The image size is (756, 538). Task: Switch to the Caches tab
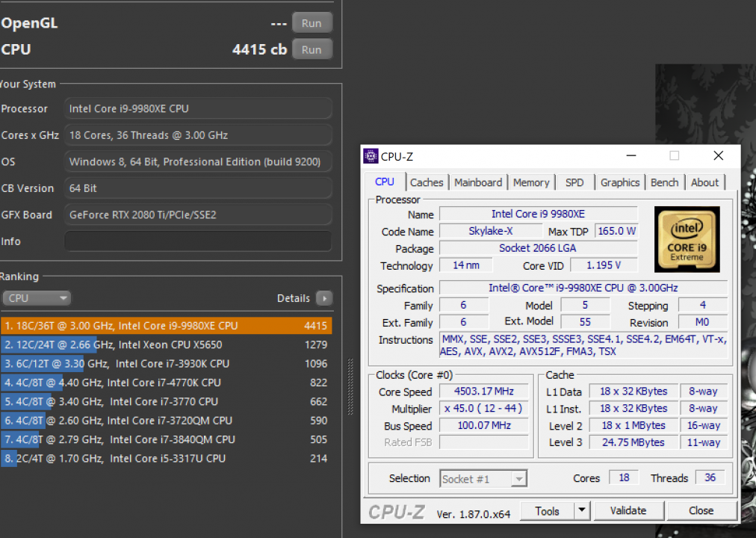point(427,182)
